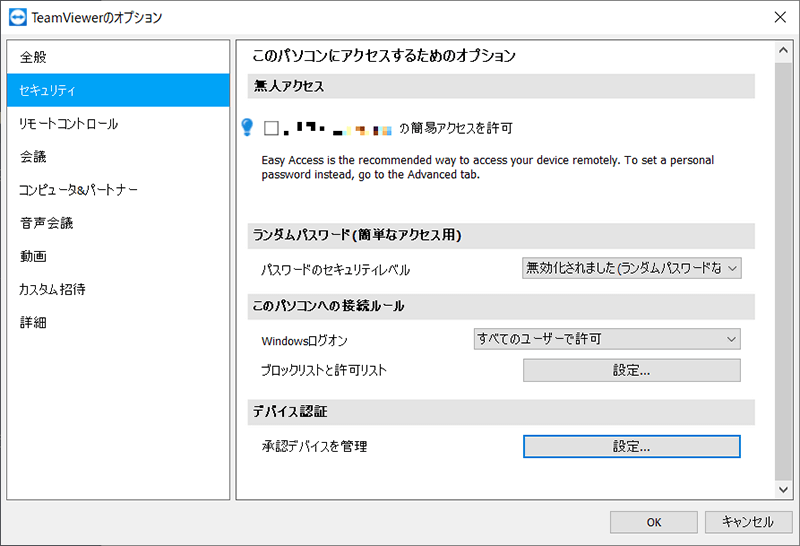Screen dimensions: 800x546
Task: Click the このパソコンへの接続ルール header
Action: click(x=501, y=306)
